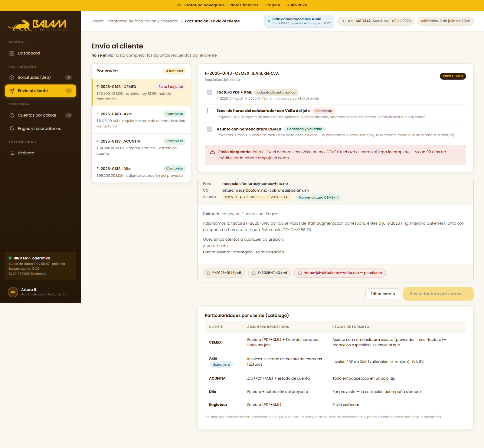Select invoice F-2026-0139 ACUNTIA

(141, 147)
